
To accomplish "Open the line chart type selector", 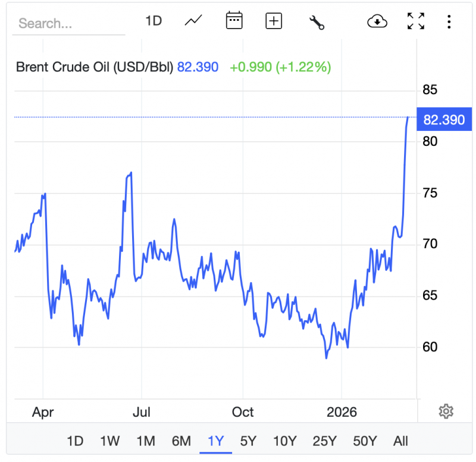I will tap(193, 21).
